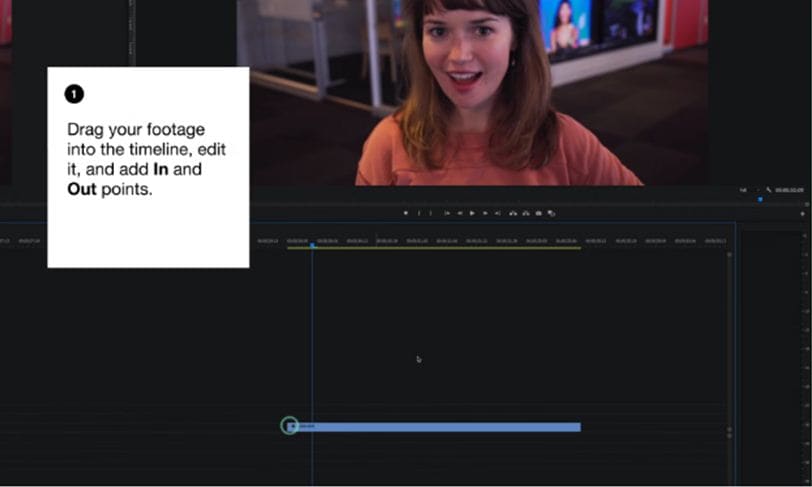Click the Lift button in the transport controls
The height and width of the screenshot is (487, 812).
[513, 213]
